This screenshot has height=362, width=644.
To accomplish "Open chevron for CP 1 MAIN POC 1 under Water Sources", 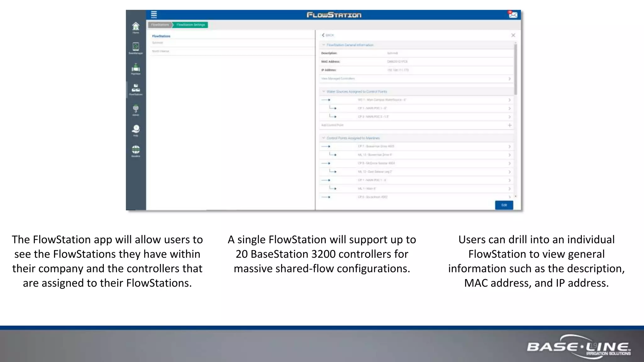I will coord(509,108).
